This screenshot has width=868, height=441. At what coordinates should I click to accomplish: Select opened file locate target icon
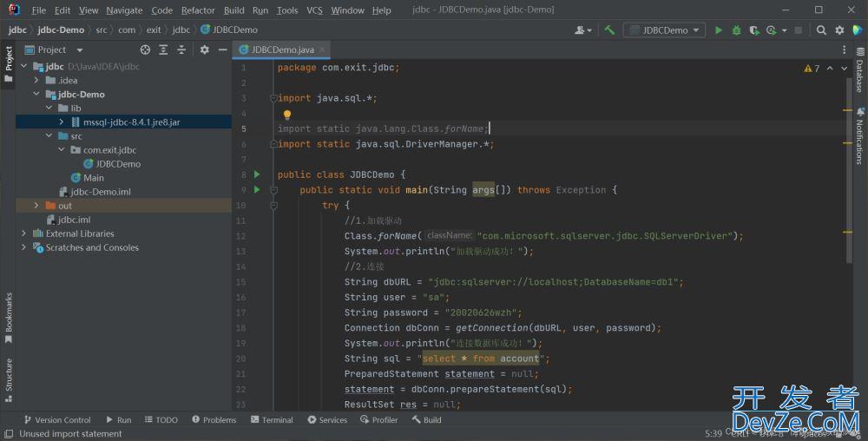pos(145,49)
